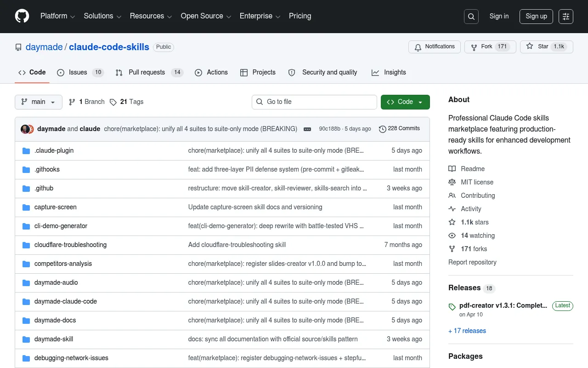Screen dimensions: 588x368
Task: Open the appearance settings icon button
Action: [x=566, y=17]
